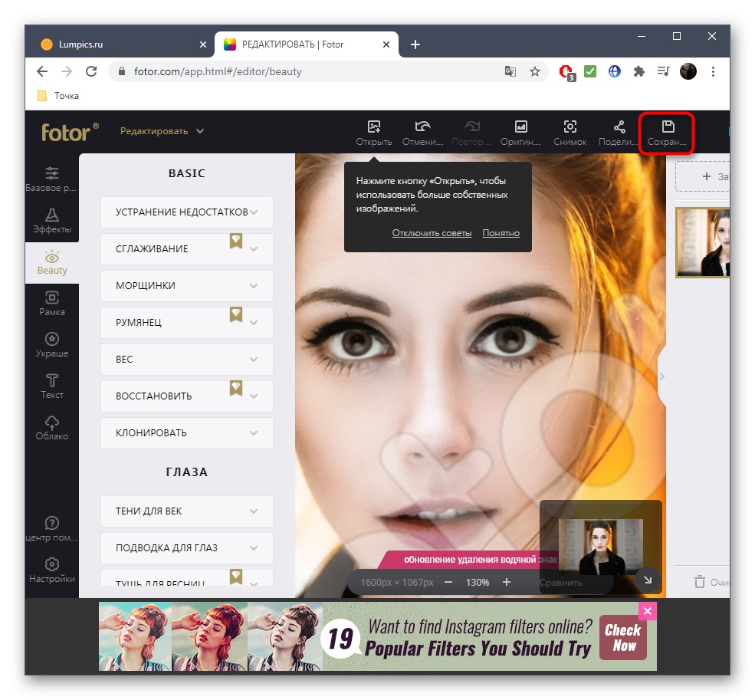
Task: Click the add image plus box
Action: tap(703, 176)
